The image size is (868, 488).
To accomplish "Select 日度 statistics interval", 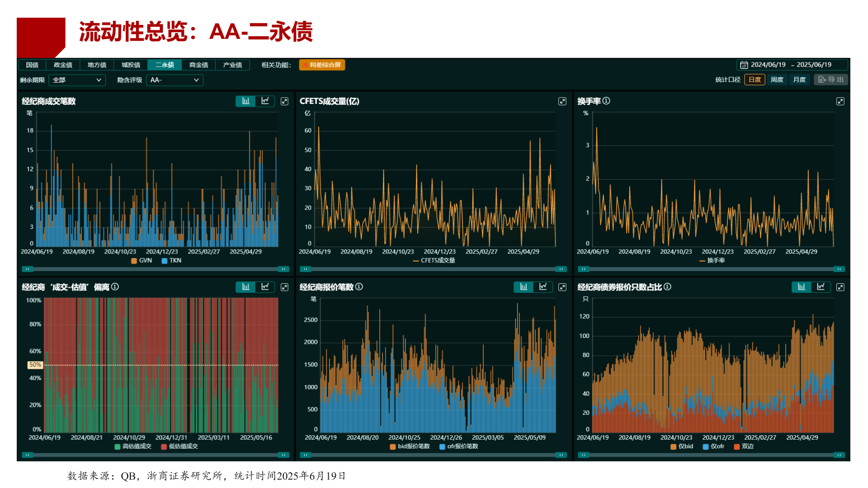I will tap(755, 80).
